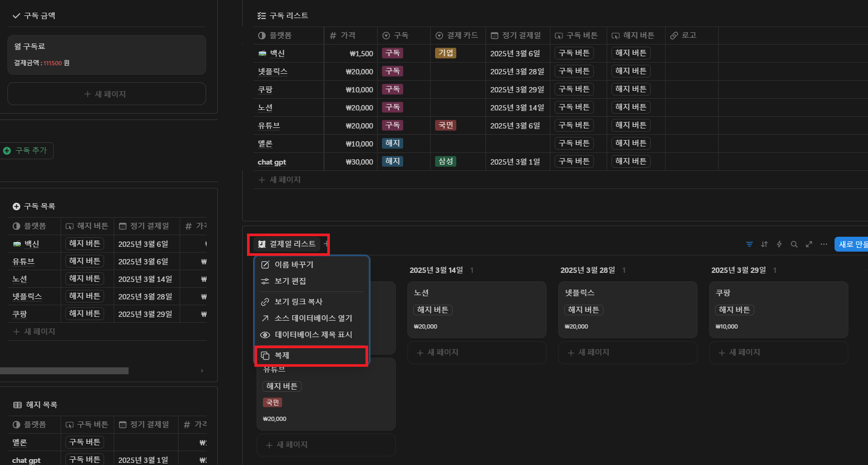Click the sort arrows icon
Image resolution: width=868 pixels, height=465 pixels.
764,244
